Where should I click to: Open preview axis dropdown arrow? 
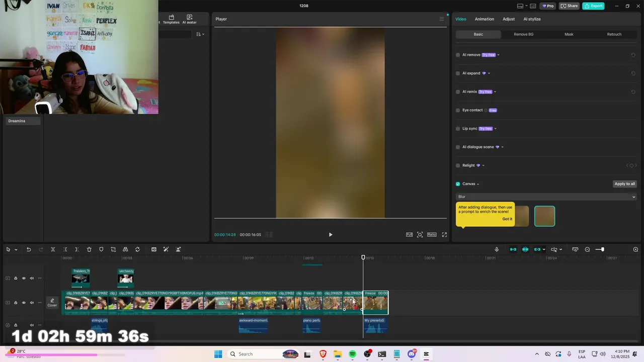click(x=560, y=249)
